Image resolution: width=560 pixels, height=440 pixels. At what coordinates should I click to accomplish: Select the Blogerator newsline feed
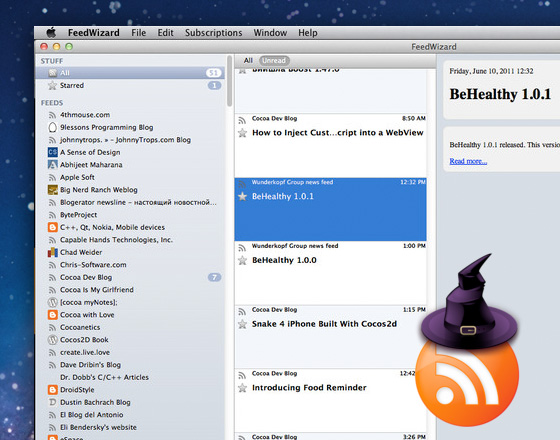click(130, 202)
